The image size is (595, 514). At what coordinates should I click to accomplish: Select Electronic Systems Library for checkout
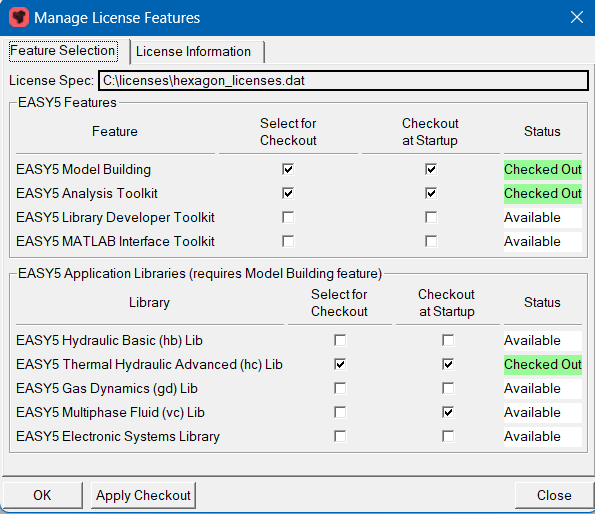point(340,436)
